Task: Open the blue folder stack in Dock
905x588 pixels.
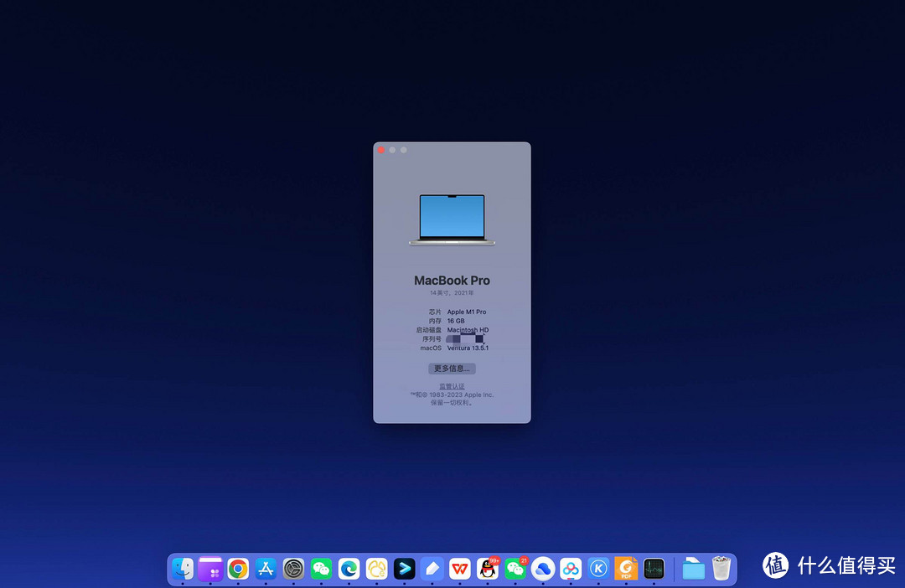Action: click(693, 569)
